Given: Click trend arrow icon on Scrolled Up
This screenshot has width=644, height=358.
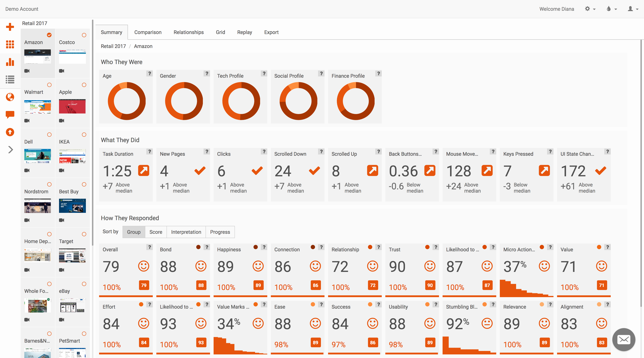Looking at the screenshot, I should (372, 171).
